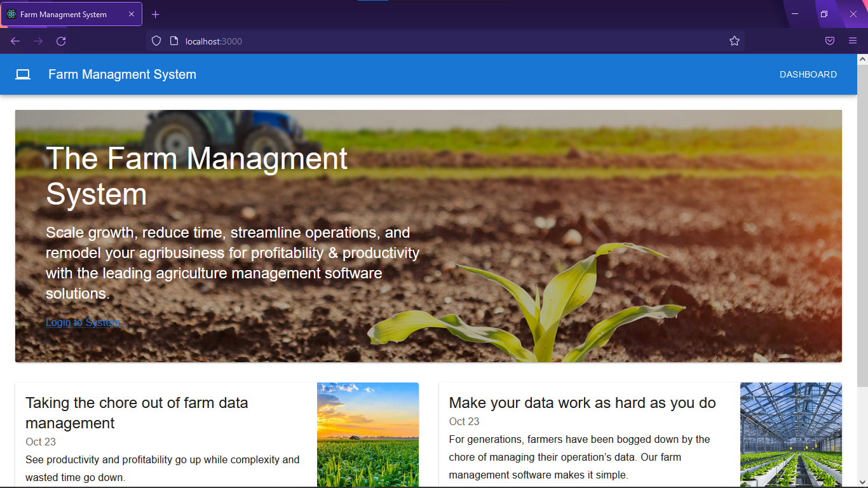Click the scrollbar up arrow

click(862, 59)
